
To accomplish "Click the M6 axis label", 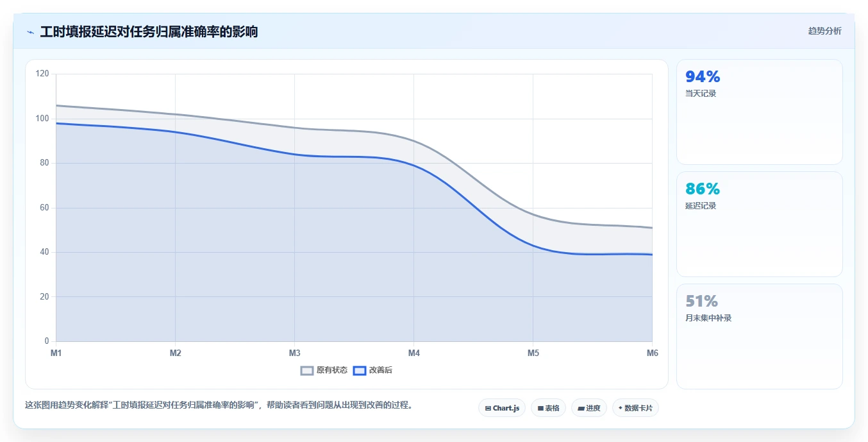I will pyautogui.click(x=652, y=353).
